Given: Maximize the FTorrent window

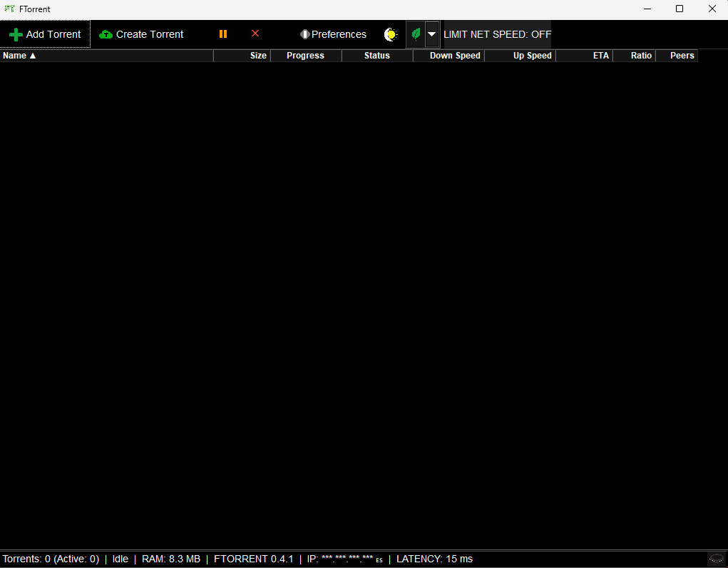Looking at the screenshot, I should click(680, 9).
